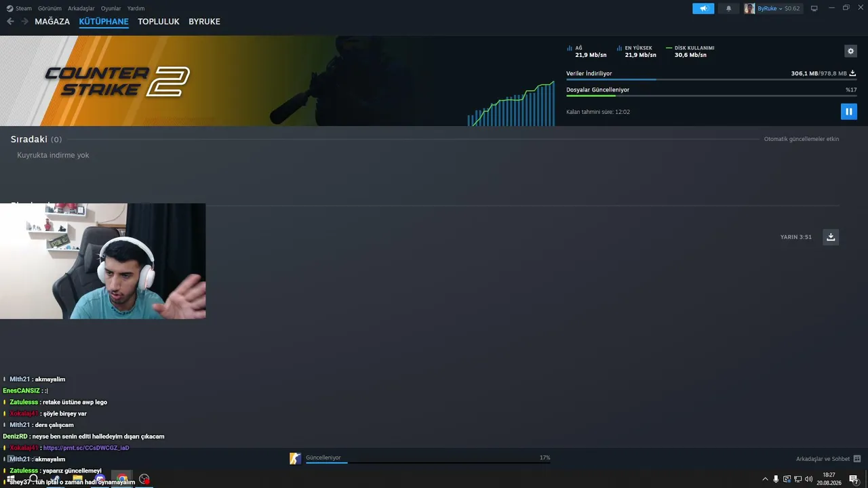
Task: Click the microphone tray icon
Action: pos(776,479)
